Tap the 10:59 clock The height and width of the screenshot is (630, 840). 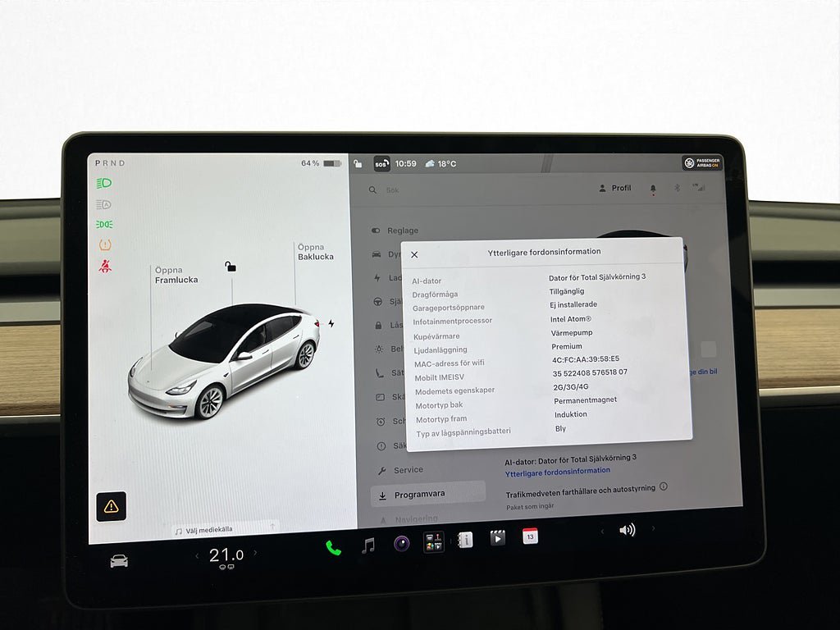pyautogui.click(x=405, y=163)
